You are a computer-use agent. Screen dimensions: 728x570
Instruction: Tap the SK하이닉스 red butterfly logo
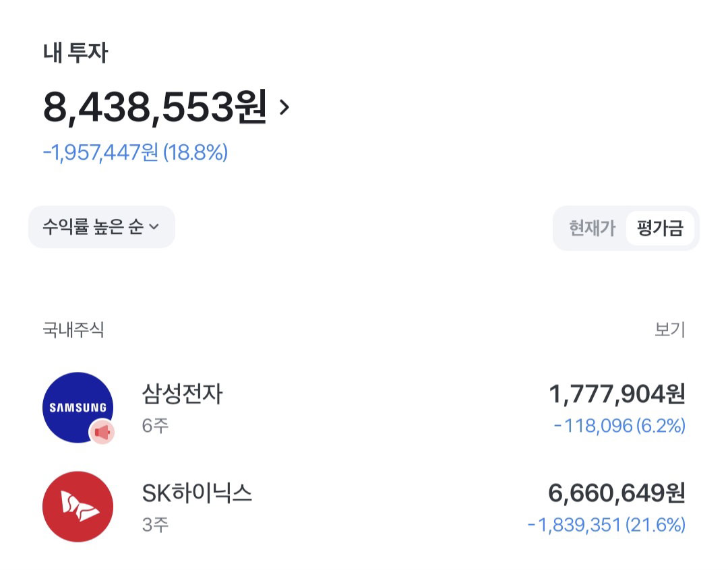78,507
